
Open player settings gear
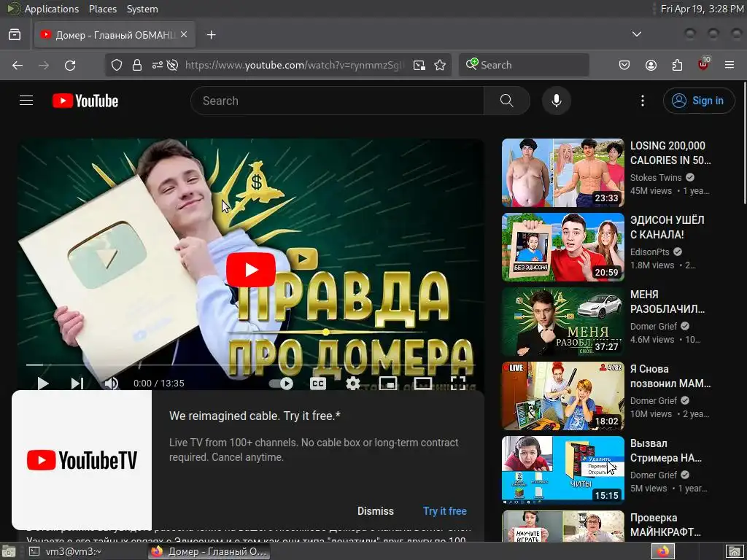352,384
